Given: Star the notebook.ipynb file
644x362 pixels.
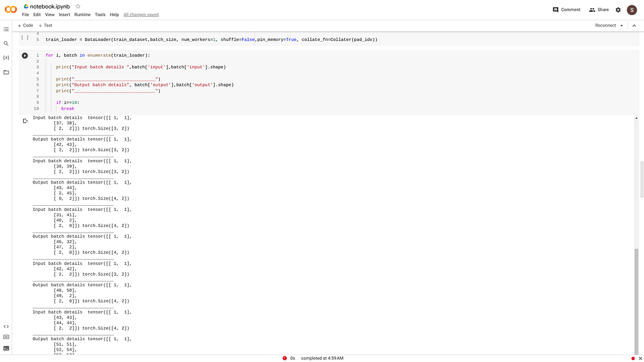Looking at the screenshot, I should [78, 6].
